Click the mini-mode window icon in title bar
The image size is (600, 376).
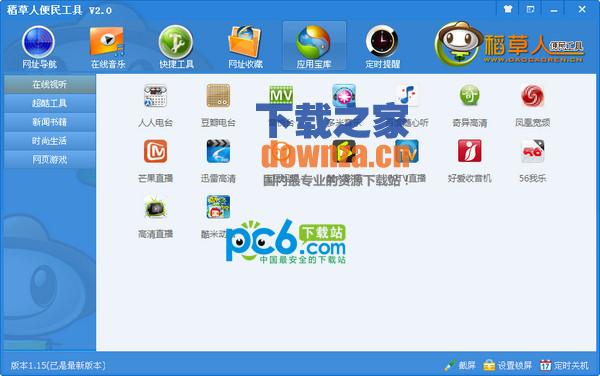[530, 9]
